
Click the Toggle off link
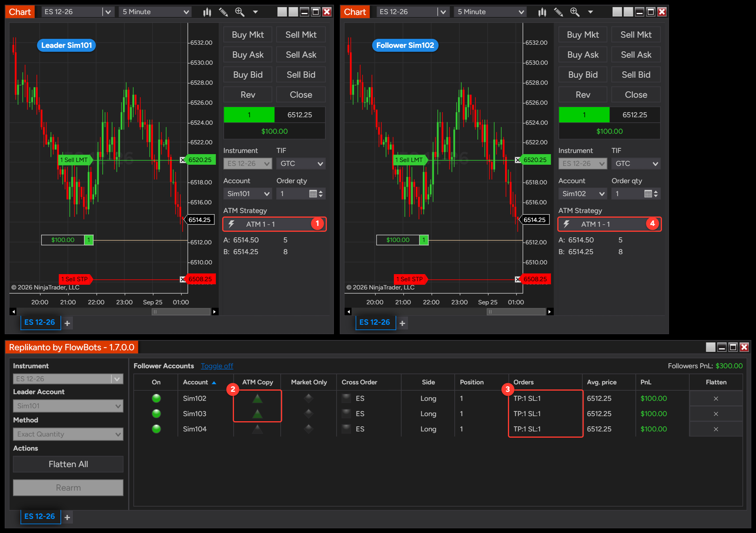point(217,366)
